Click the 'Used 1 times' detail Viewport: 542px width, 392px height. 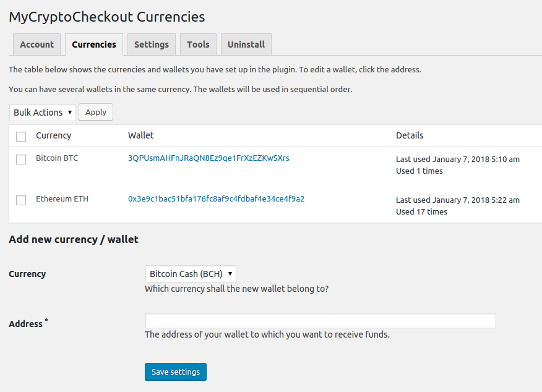[419, 171]
